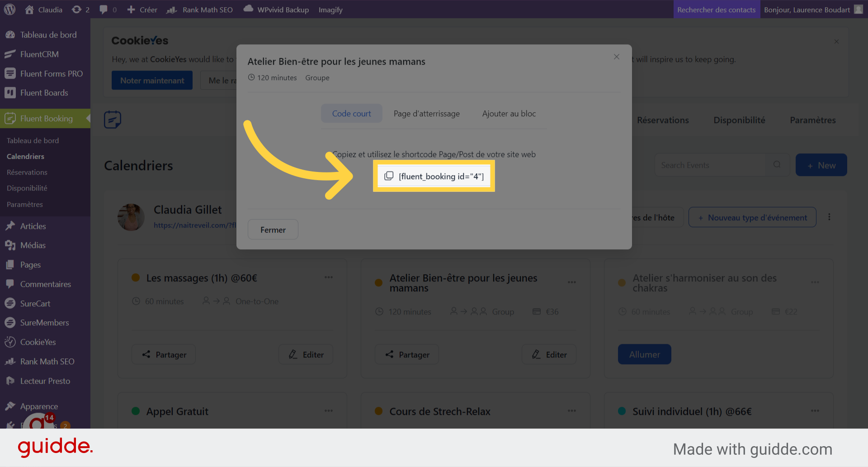Image resolution: width=868 pixels, height=467 pixels.
Task: Share Atelier Bien-être pour les jeunes mamans
Action: pos(407,354)
